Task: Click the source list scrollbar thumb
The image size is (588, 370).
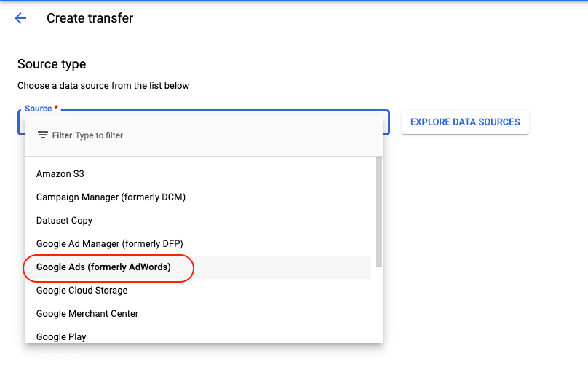Action: [378, 212]
